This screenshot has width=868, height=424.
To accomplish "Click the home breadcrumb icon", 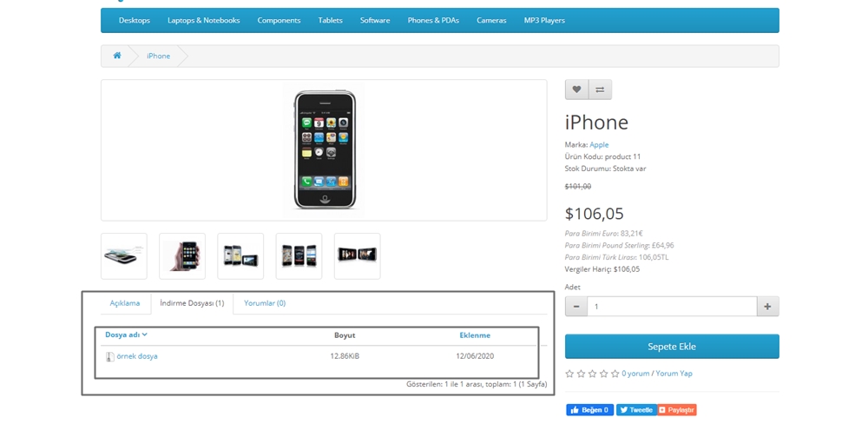I will tap(117, 56).
